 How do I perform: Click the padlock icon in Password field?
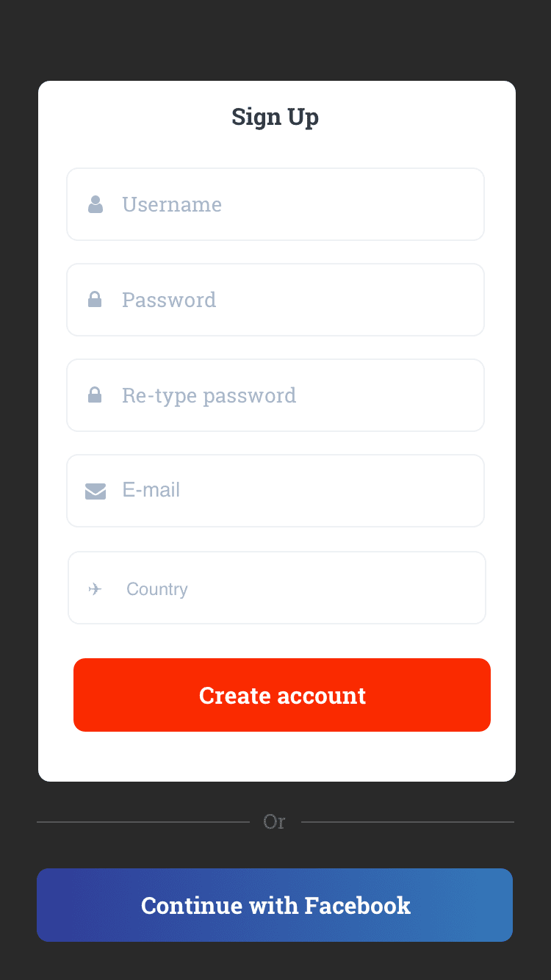click(x=95, y=300)
